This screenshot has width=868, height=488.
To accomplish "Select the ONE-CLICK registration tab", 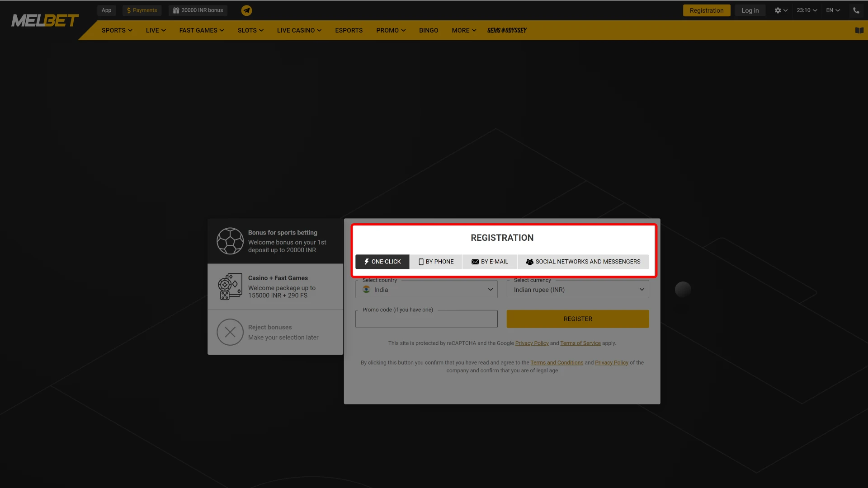I will [x=382, y=262].
